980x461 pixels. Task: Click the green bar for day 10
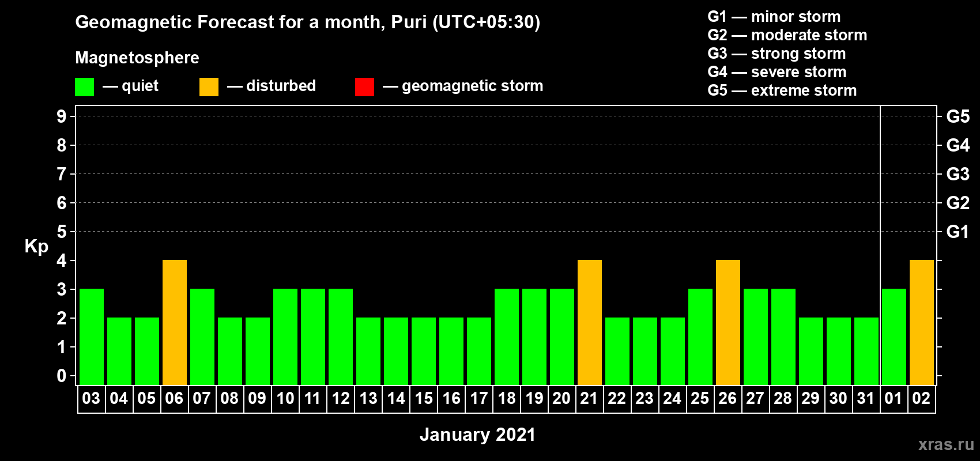click(x=285, y=337)
